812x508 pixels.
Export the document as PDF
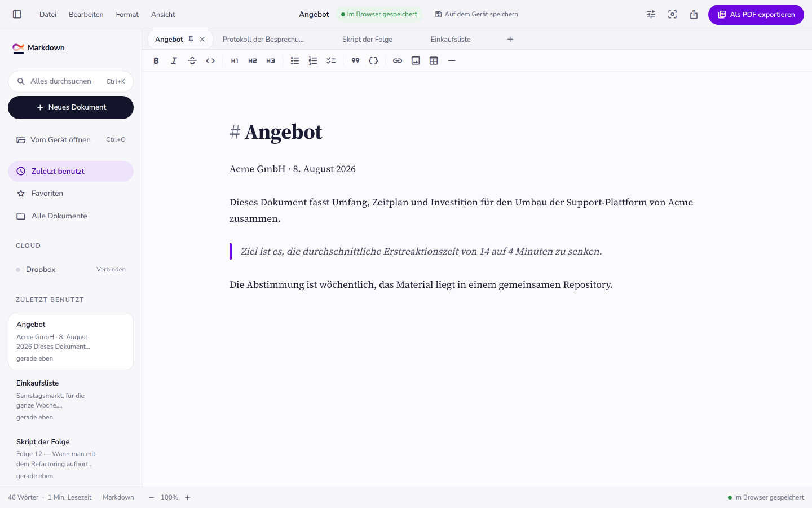(x=756, y=15)
